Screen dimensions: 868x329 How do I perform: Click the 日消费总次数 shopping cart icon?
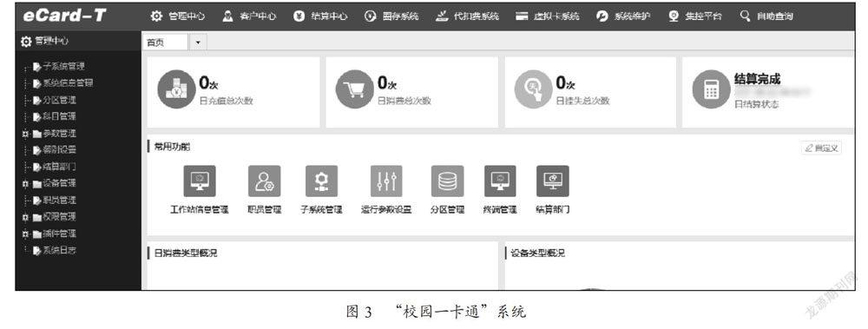[355, 89]
